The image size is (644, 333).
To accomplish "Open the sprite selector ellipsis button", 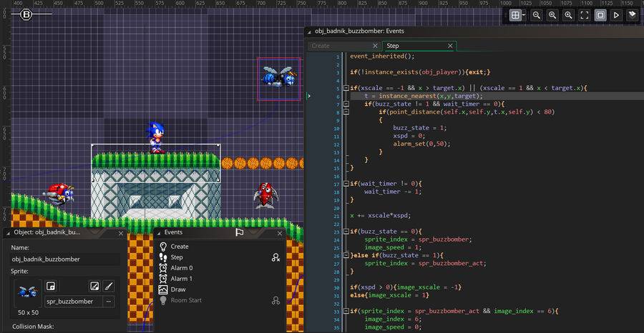I will click(x=109, y=302).
